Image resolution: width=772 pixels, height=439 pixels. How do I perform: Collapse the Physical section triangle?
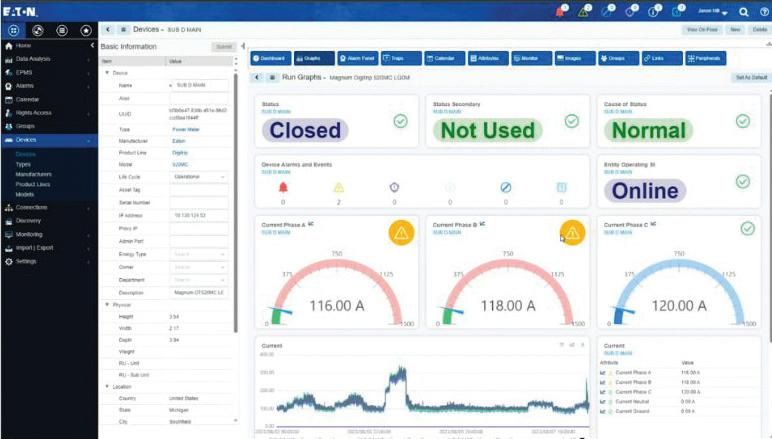point(107,305)
